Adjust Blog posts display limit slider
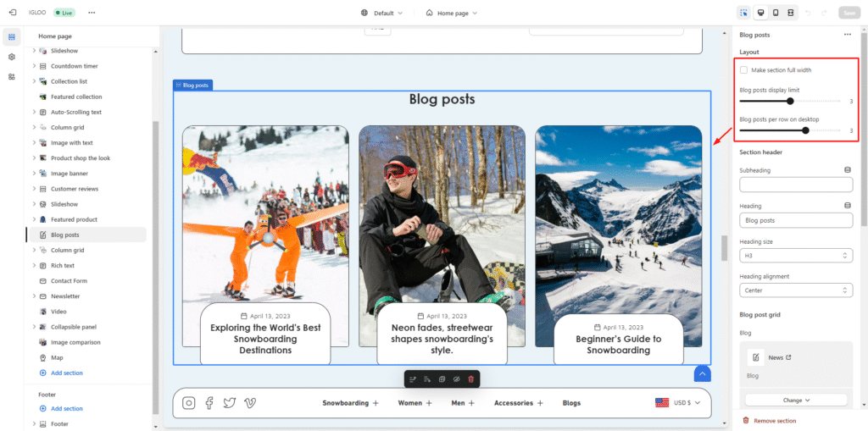868x431 pixels. point(790,101)
